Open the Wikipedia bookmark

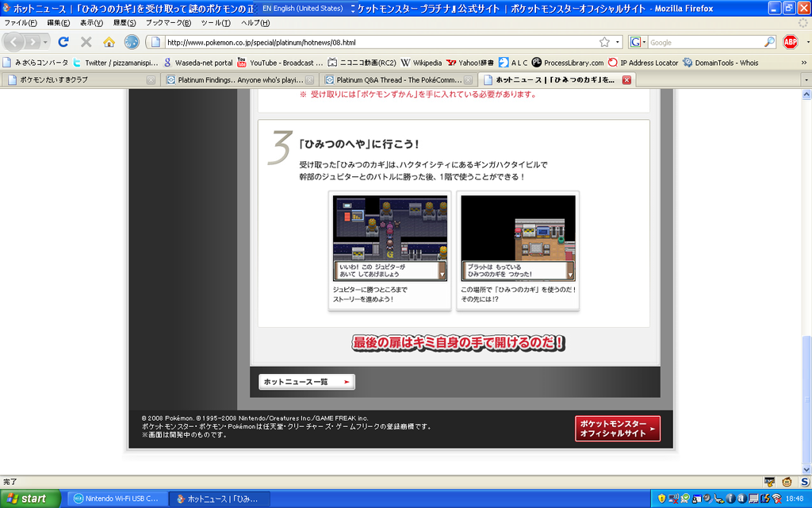(x=421, y=63)
